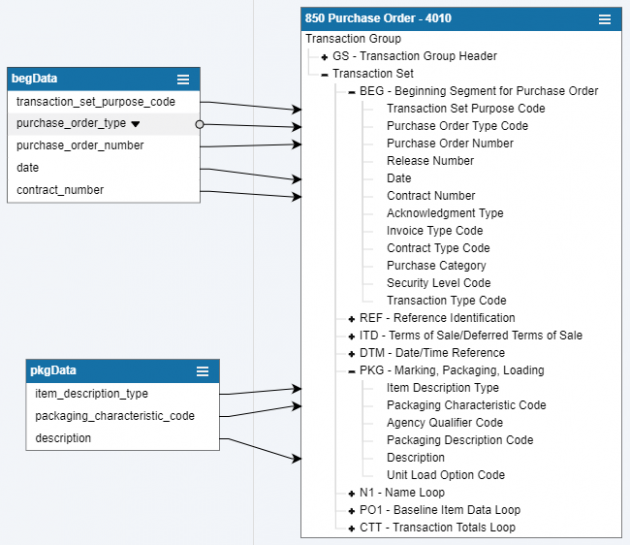Select Agency Qualifier Code element
This screenshot has height=545, width=630.
coord(445,423)
